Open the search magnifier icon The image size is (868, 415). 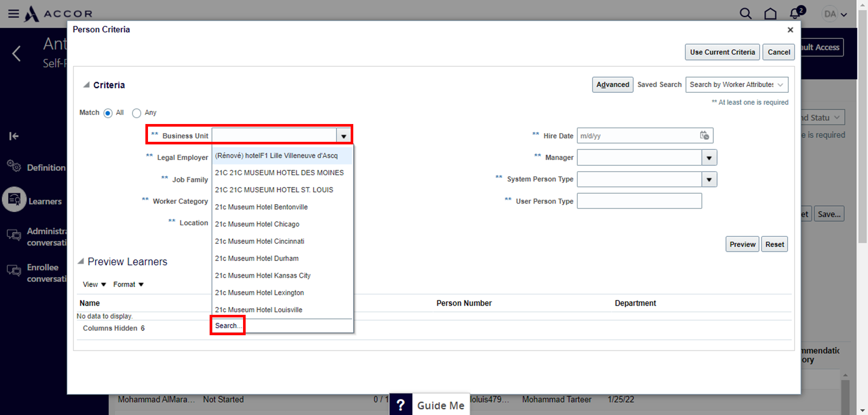pos(746,14)
